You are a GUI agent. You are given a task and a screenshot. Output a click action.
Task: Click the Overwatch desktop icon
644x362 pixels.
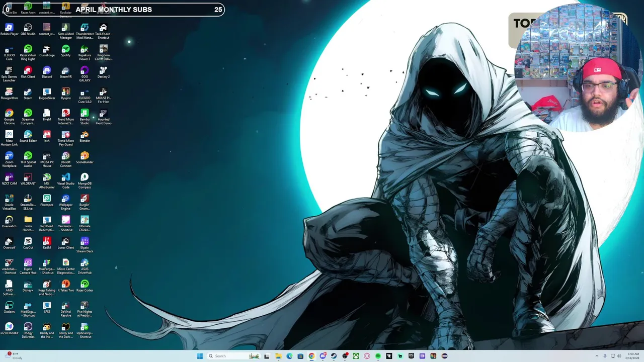(9, 222)
